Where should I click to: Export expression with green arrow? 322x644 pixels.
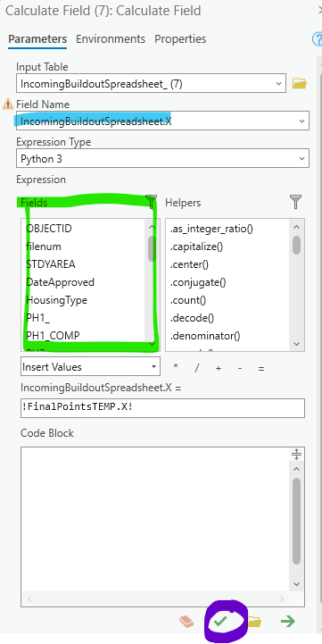(288, 622)
